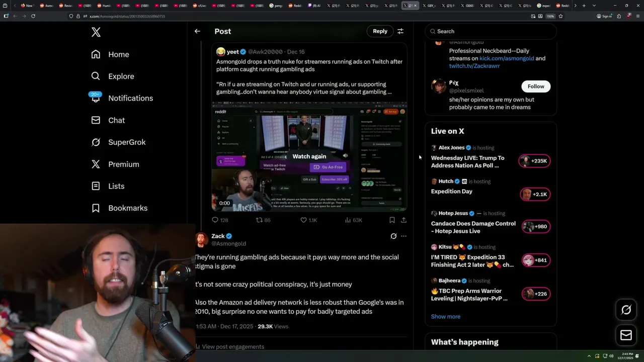
Task: Open the kick.com/asmongold link
Action: click(507, 58)
